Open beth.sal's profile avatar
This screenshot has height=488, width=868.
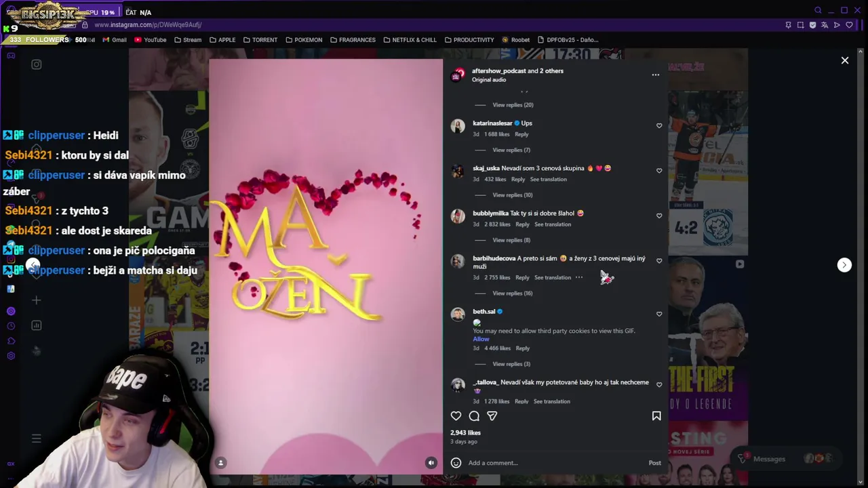pos(458,314)
